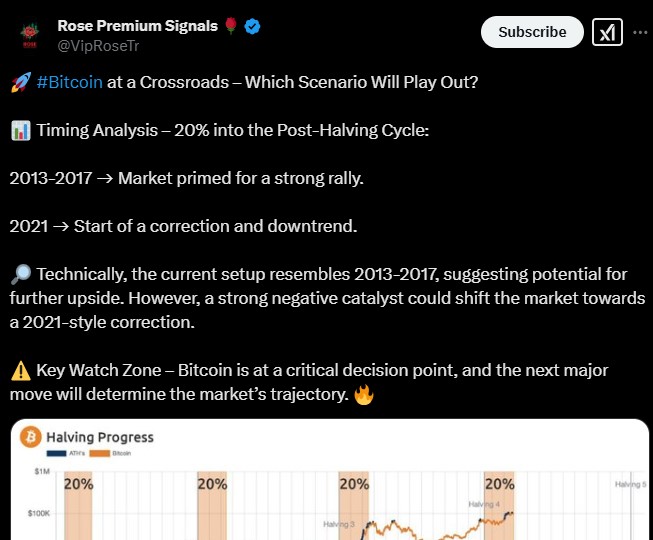Open the #Bitcoin hashtag link
The height and width of the screenshot is (540, 653).
click(x=70, y=82)
